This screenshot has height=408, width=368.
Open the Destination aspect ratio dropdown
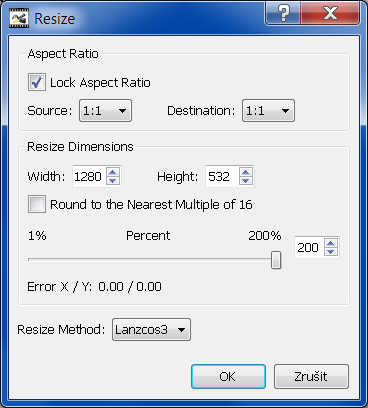click(x=268, y=110)
